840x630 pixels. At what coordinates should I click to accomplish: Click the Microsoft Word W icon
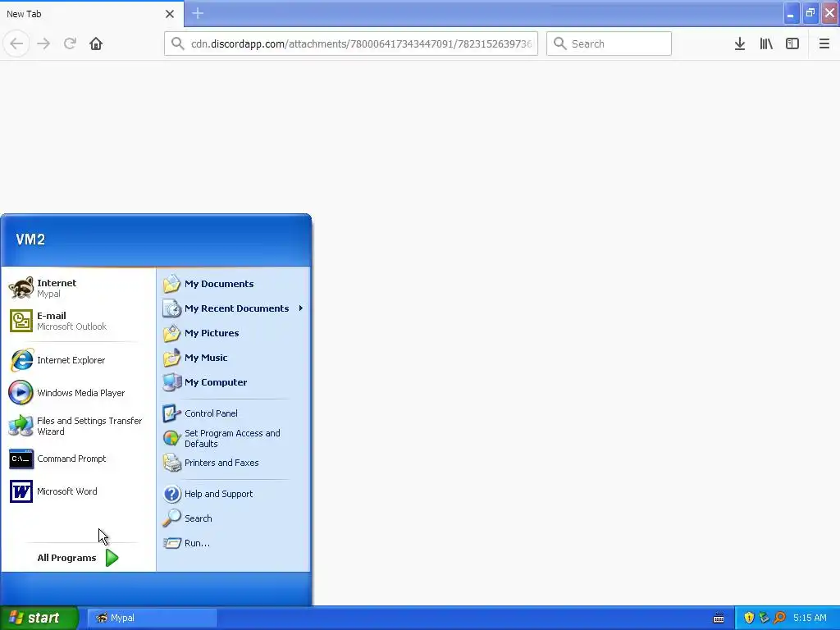click(x=21, y=491)
